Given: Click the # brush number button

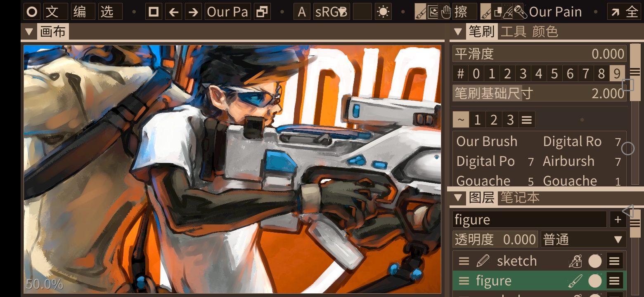Looking at the screenshot, I should pos(461,74).
